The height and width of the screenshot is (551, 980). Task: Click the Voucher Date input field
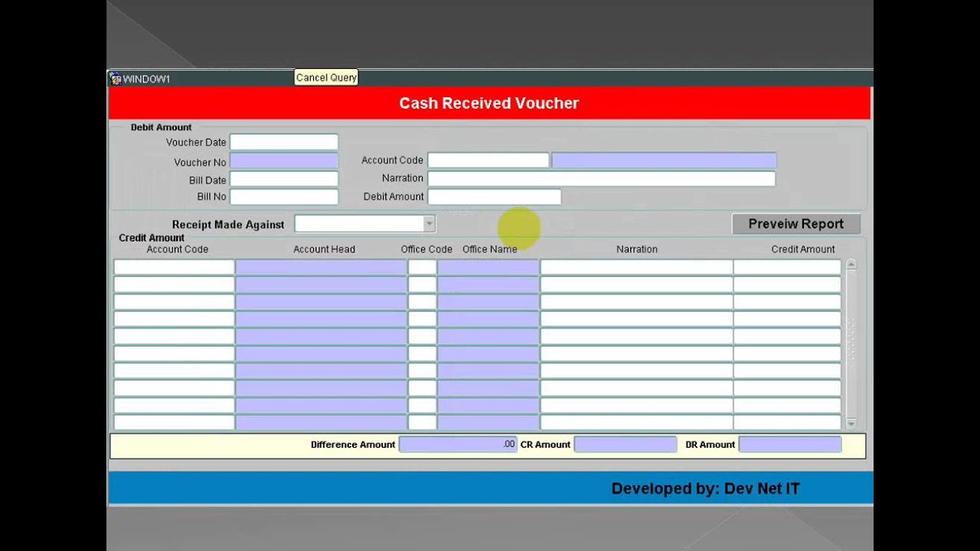pyautogui.click(x=284, y=142)
